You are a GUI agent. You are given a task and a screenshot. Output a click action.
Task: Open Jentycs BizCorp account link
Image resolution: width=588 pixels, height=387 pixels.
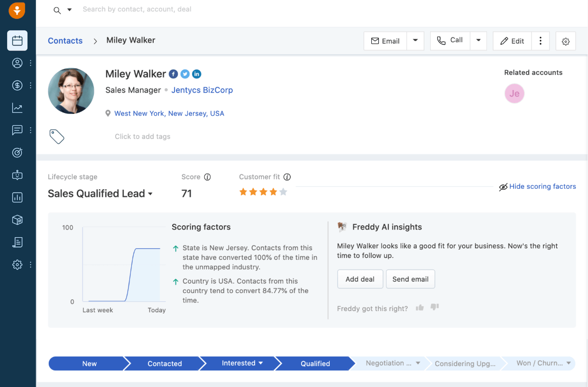click(x=202, y=90)
